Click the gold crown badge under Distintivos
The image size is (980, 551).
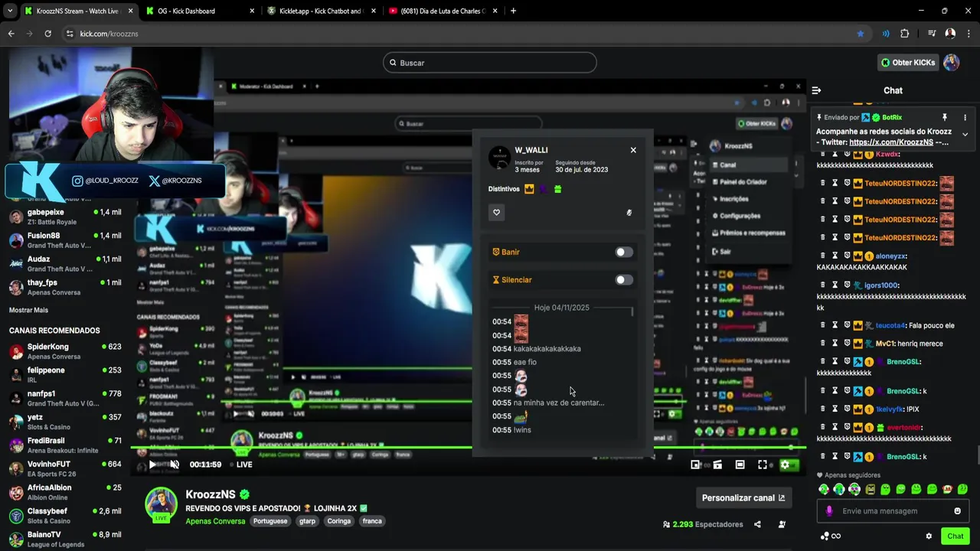[x=529, y=189]
